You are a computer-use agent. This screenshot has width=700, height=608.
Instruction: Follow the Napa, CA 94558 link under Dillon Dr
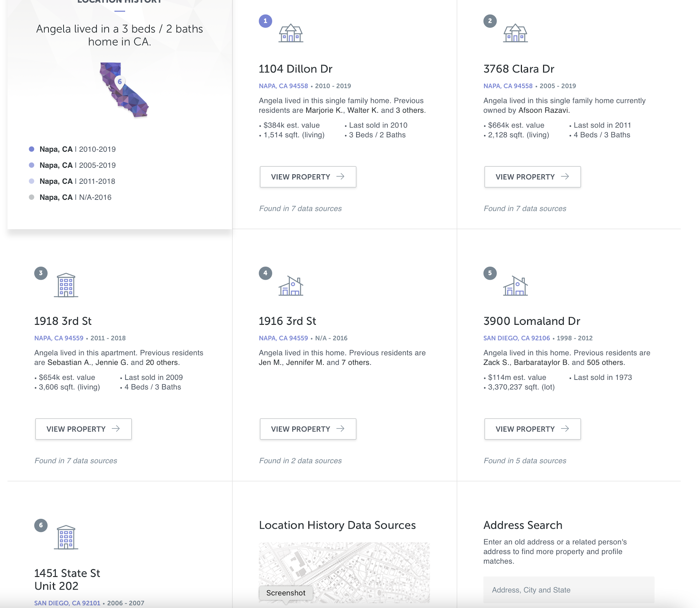283,86
